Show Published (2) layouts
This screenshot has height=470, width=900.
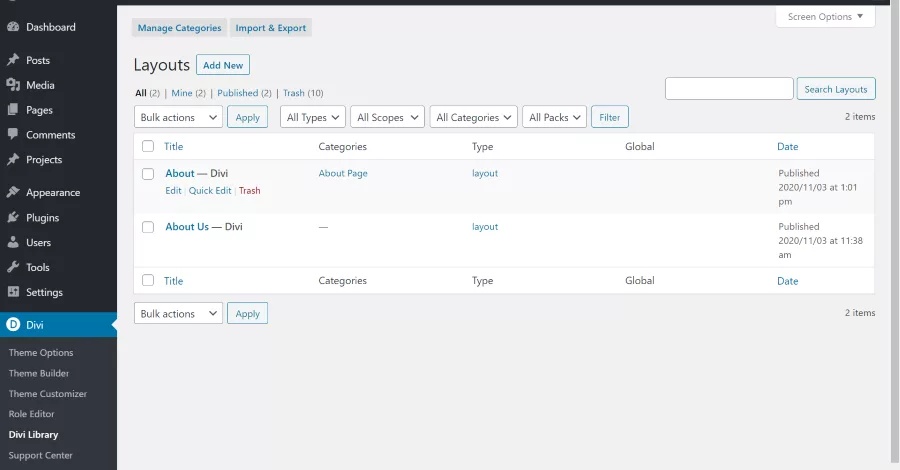point(244,93)
